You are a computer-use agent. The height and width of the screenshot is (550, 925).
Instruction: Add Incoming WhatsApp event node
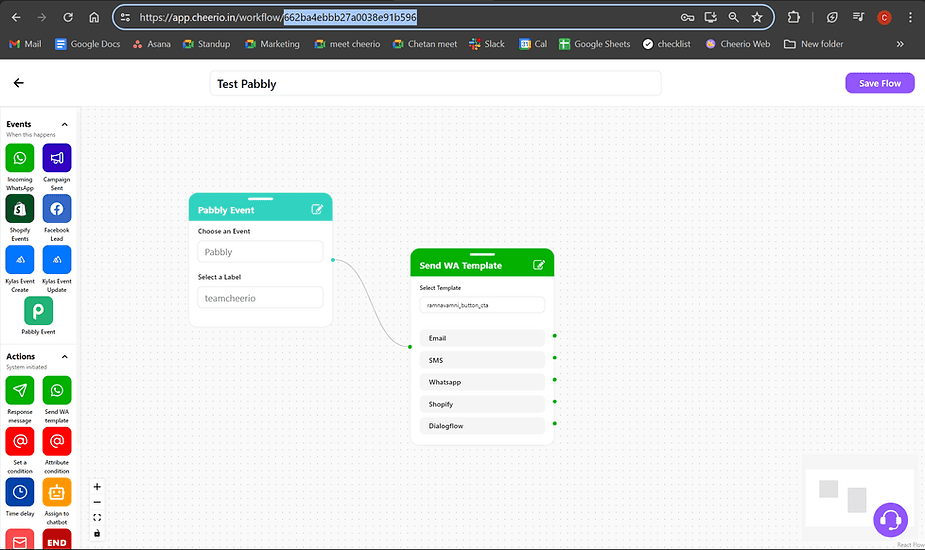click(x=19, y=158)
